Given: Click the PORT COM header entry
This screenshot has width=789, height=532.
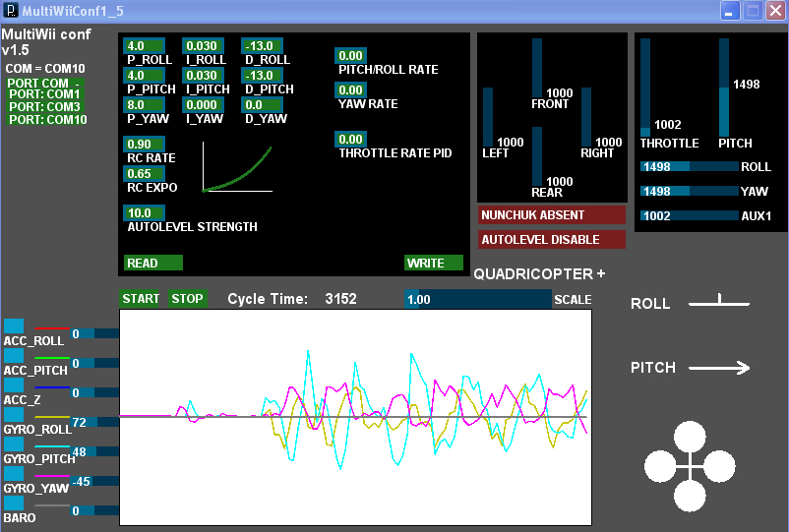Looking at the screenshot, I should coord(44,83).
